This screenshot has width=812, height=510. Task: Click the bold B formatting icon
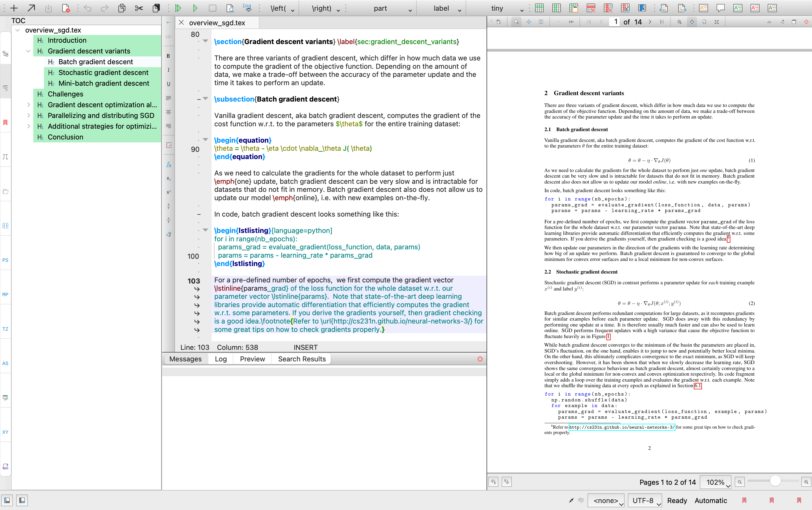pyautogui.click(x=169, y=56)
